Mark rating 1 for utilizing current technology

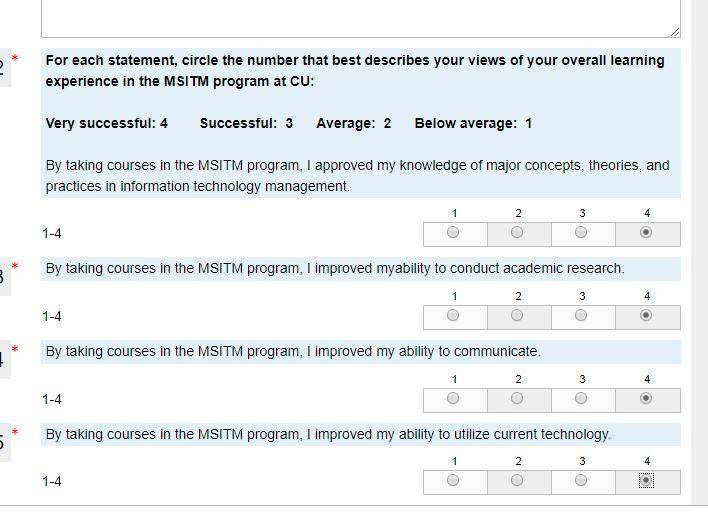click(453, 480)
